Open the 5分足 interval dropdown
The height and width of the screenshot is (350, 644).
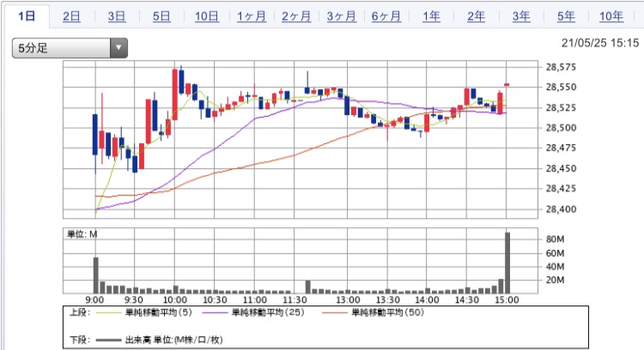(x=70, y=48)
